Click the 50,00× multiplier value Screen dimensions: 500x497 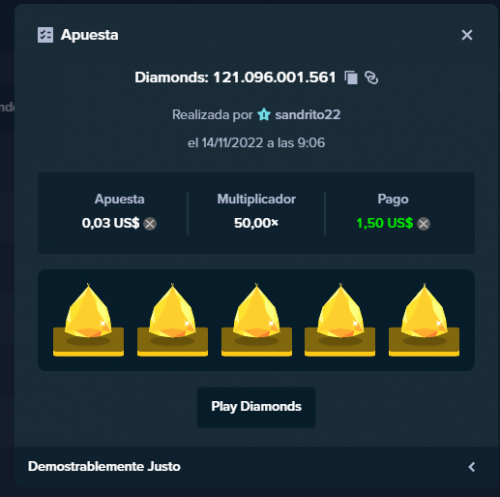pyautogui.click(x=256, y=223)
